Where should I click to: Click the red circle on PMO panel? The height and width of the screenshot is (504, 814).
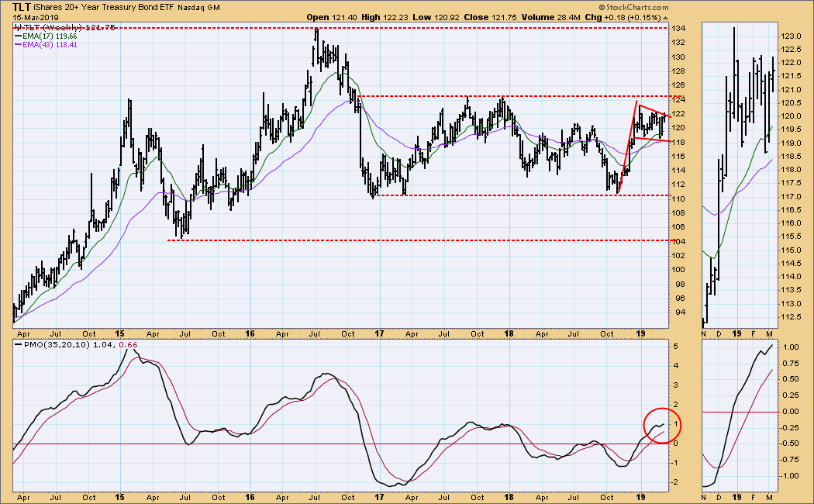661,425
